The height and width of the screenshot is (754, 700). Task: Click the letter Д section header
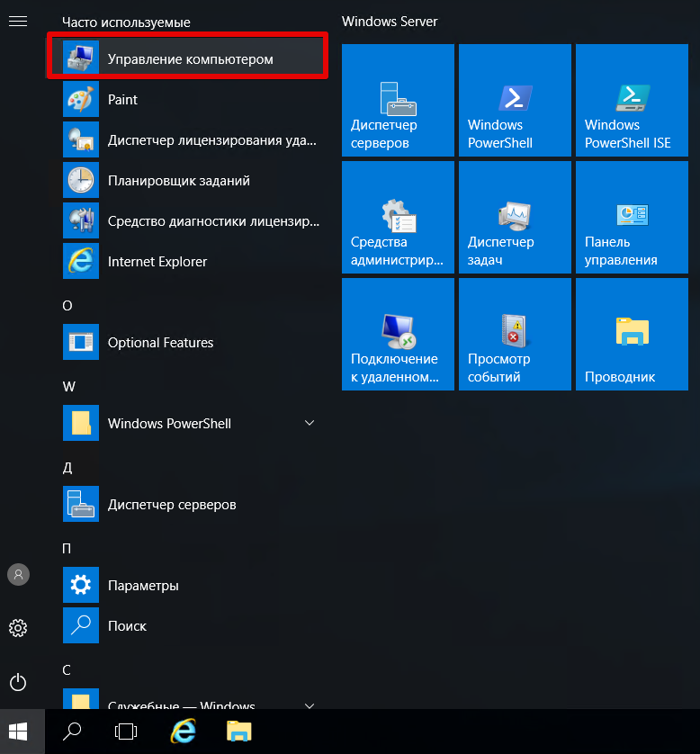pos(67,468)
